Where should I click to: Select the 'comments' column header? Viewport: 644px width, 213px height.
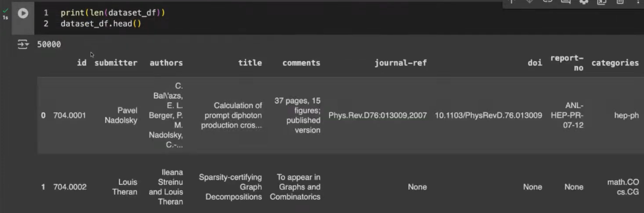click(301, 63)
